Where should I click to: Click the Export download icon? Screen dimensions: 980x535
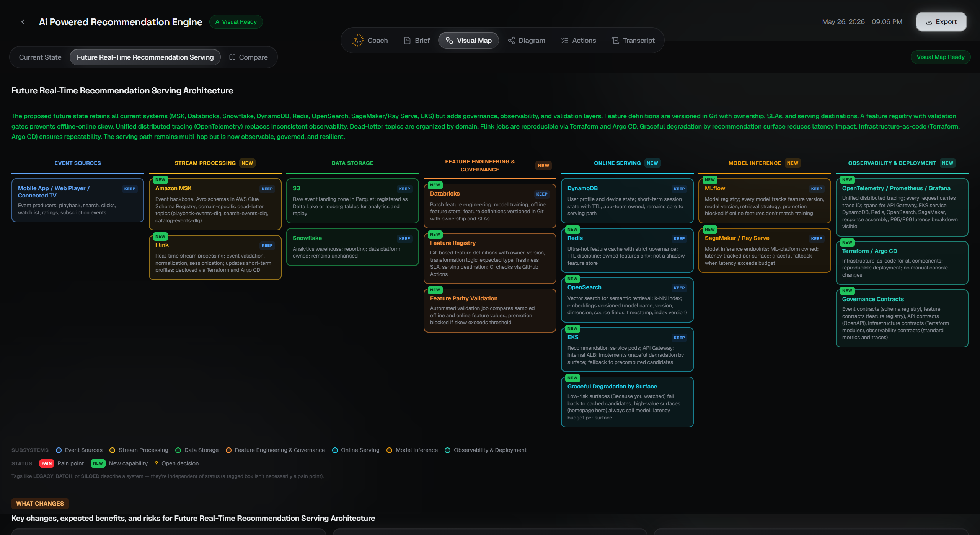tap(929, 22)
